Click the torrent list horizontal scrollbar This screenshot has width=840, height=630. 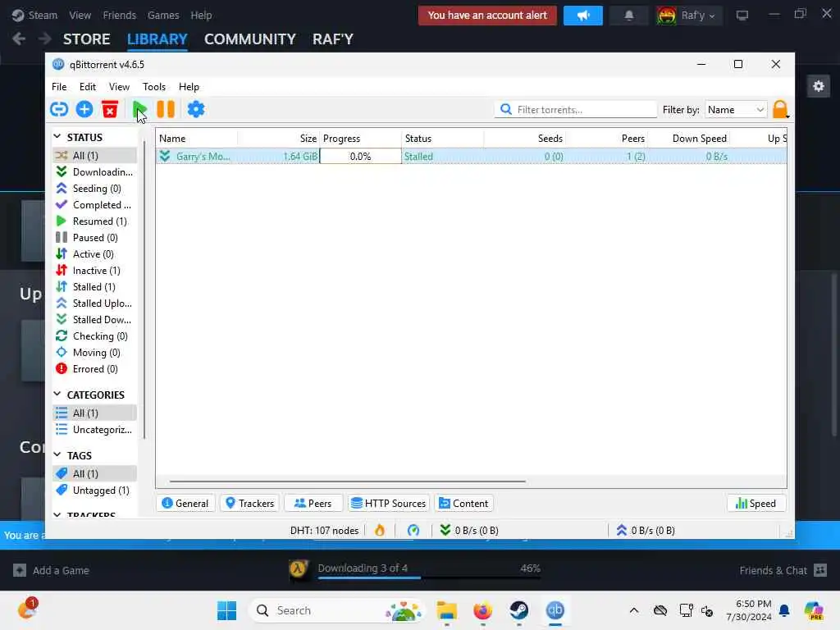[x=348, y=482]
